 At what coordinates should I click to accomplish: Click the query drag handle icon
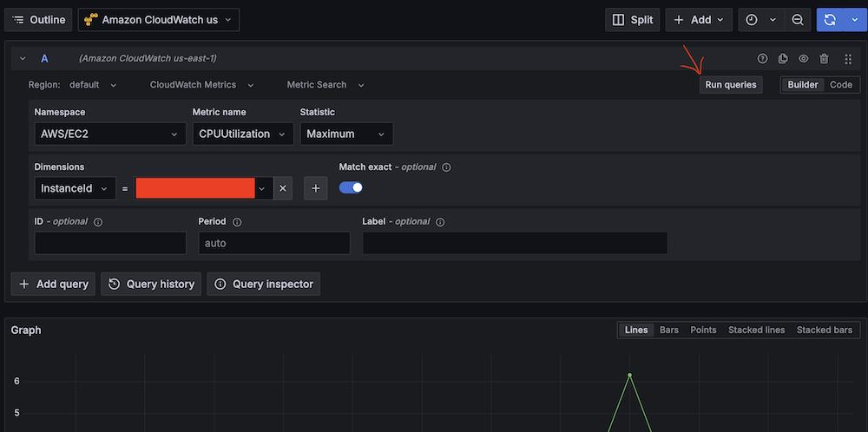[x=847, y=58]
